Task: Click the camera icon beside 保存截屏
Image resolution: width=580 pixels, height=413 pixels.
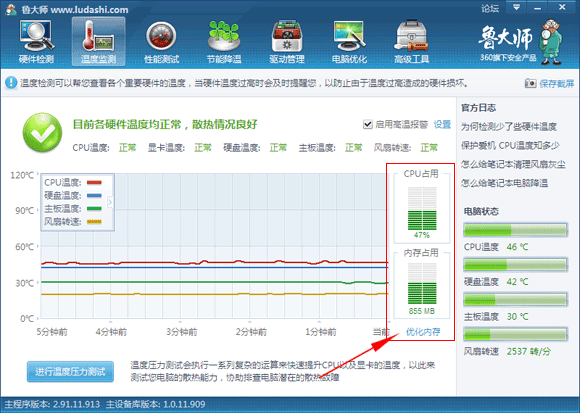Action: pos(530,83)
